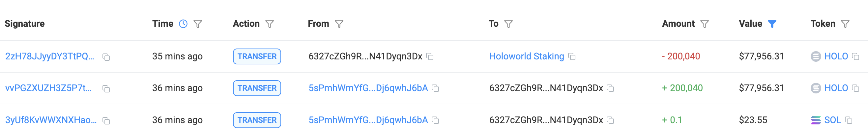Toggle time format clock icon

tap(183, 24)
